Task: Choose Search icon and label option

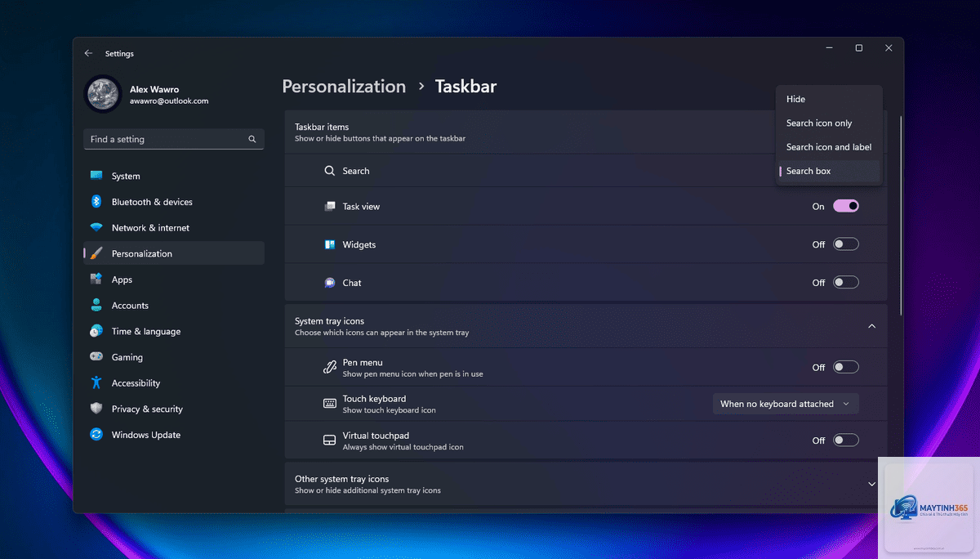Action: click(829, 147)
